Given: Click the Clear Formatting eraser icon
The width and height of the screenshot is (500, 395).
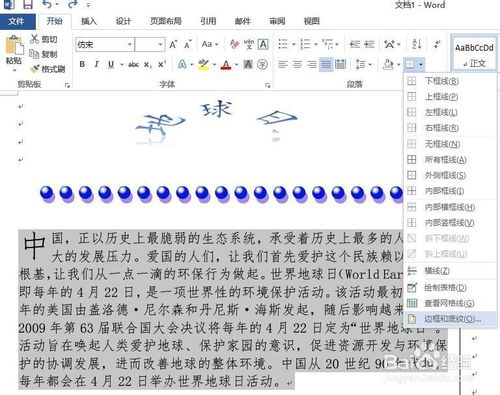Looking at the screenshot, I should click(x=235, y=44).
